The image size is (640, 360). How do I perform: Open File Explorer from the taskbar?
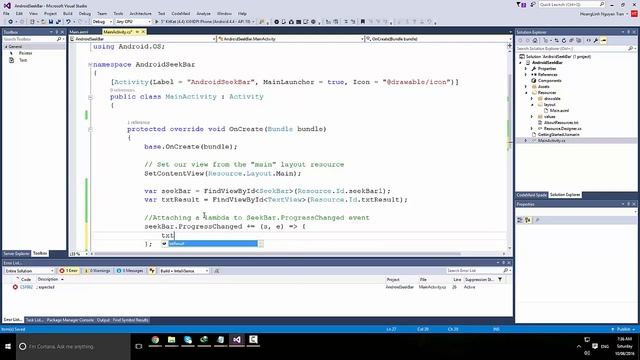pos(171,340)
